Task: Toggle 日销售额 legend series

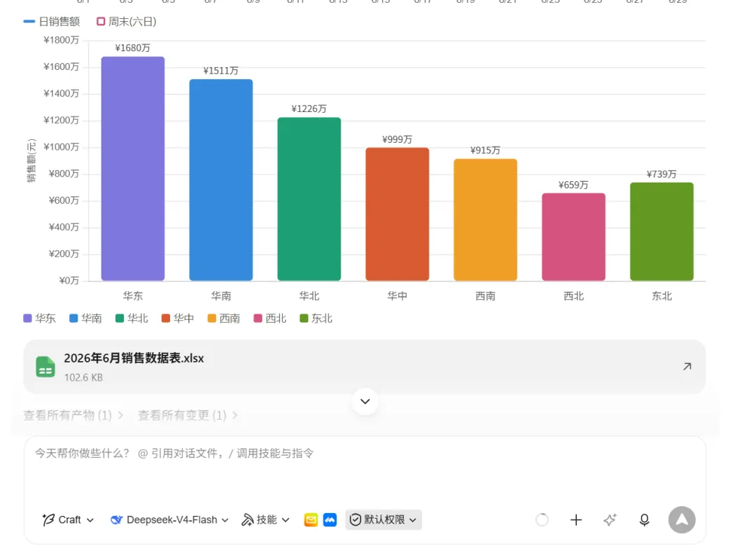Action: point(52,22)
